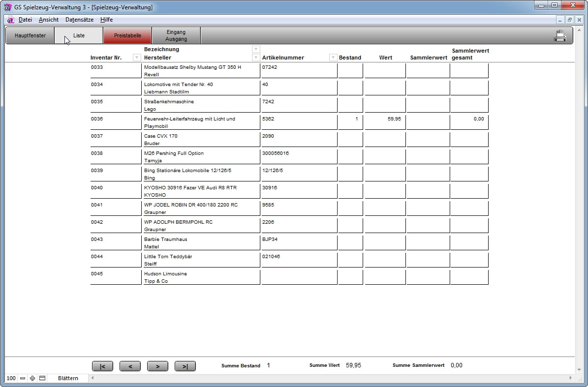The width and height of the screenshot is (588, 387).
Task: Select the Eingang Ausgang button
Action: point(176,35)
